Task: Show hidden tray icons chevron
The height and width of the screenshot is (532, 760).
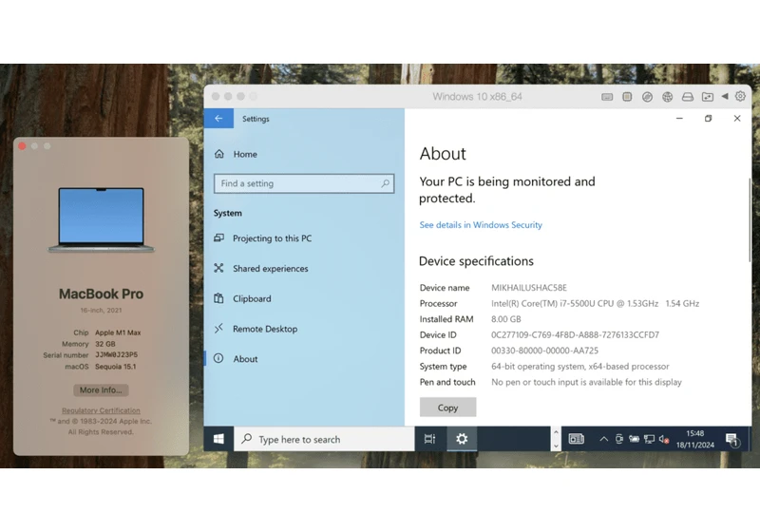Action: (604, 439)
